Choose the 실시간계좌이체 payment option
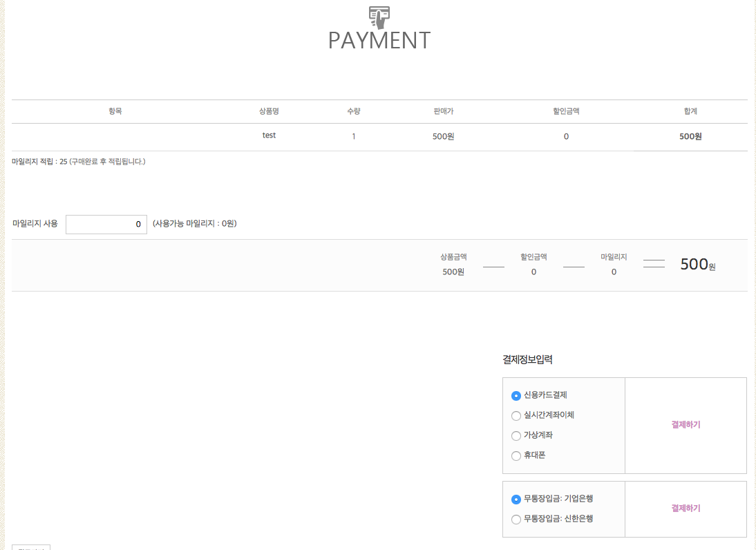 pos(516,416)
